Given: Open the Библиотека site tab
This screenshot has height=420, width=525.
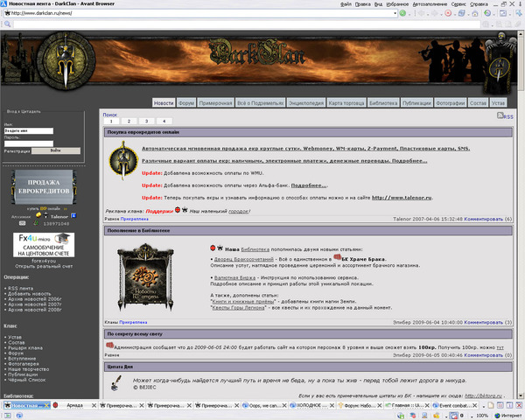Looking at the screenshot, I should pyautogui.click(x=383, y=103).
